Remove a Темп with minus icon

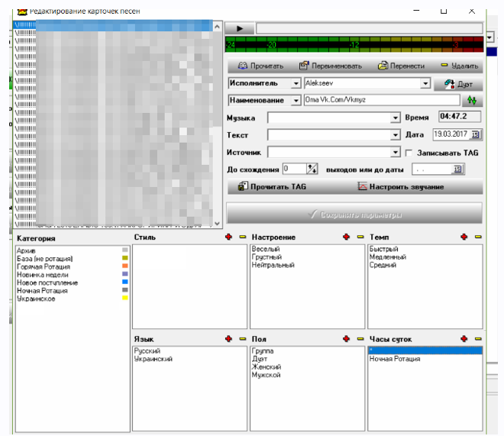[478, 237]
